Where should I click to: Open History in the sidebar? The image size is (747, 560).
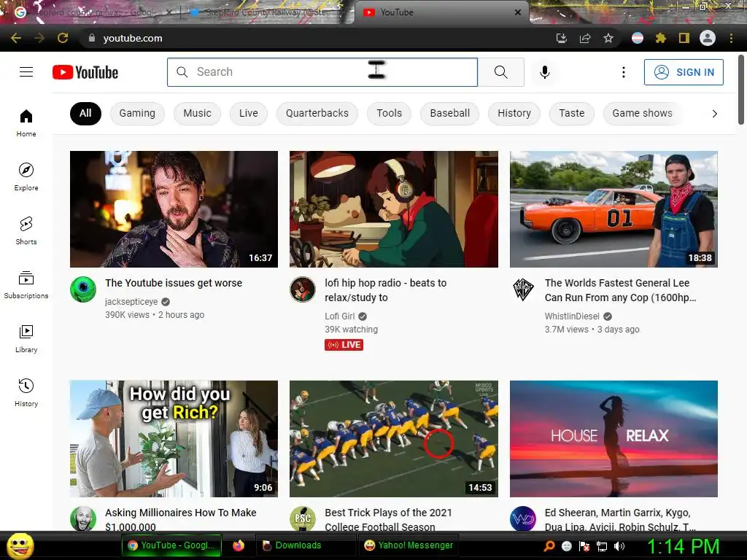pyautogui.click(x=26, y=393)
